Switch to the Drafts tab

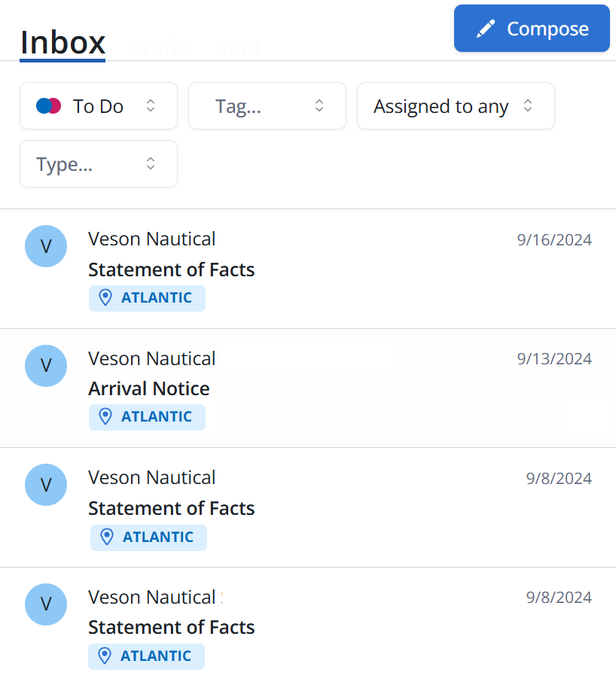157,47
